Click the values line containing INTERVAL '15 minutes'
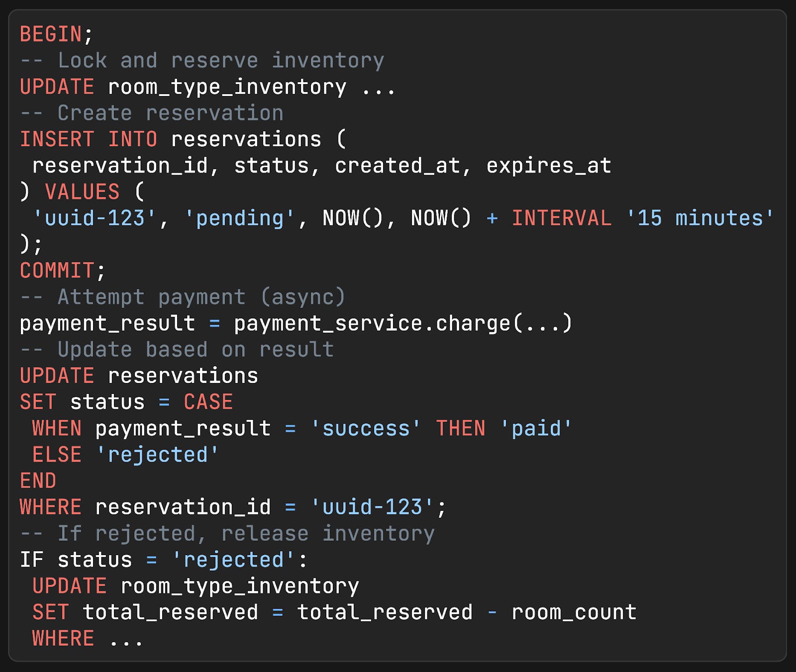The height and width of the screenshot is (672, 796). (x=403, y=218)
